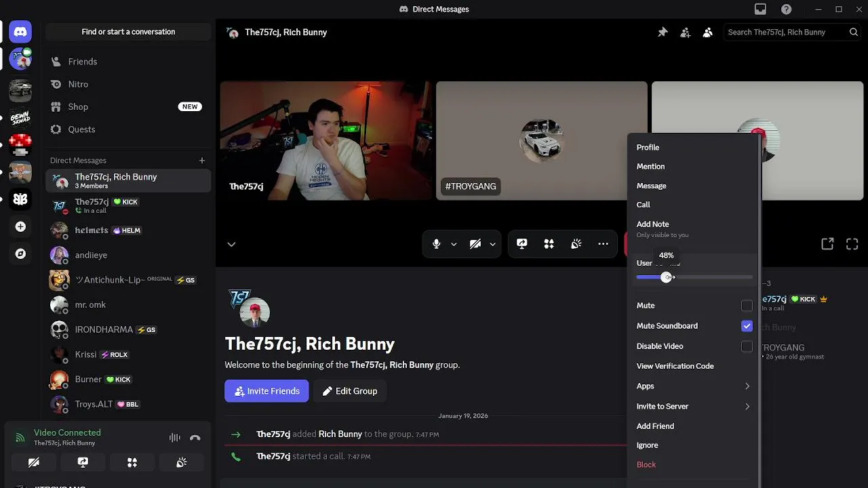Image resolution: width=868 pixels, height=488 pixels.
Task: Open the Burner direct message
Action: [x=128, y=380]
